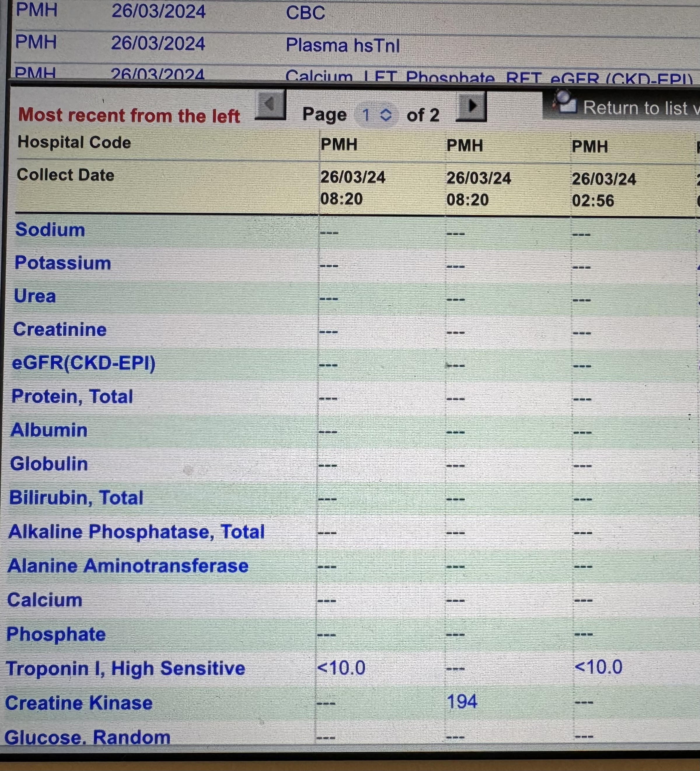This screenshot has height=771, width=700.
Task: Click the next page arrow button
Action: (x=471, y=106)
